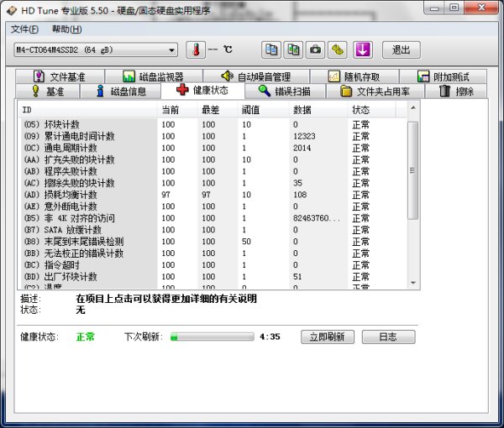
Task: Click the 立即刷新 button
Action: tap(328, 337)
